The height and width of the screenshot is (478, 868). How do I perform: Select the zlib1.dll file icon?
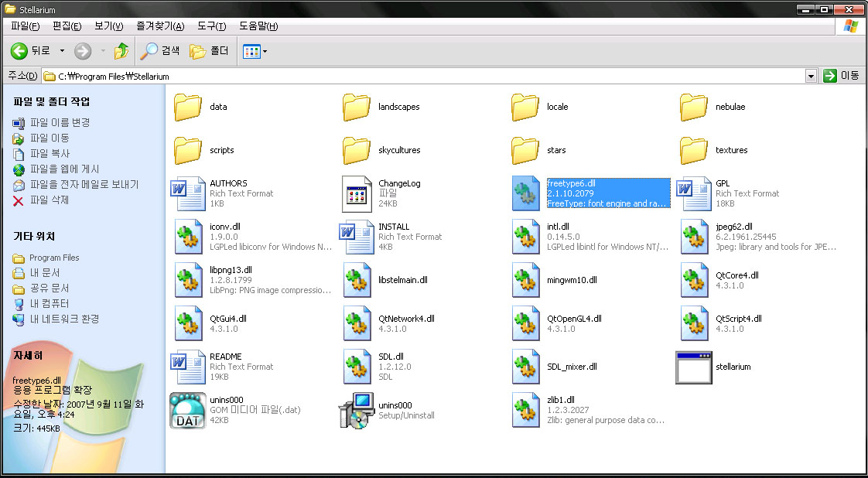click(x=525, y=410)
